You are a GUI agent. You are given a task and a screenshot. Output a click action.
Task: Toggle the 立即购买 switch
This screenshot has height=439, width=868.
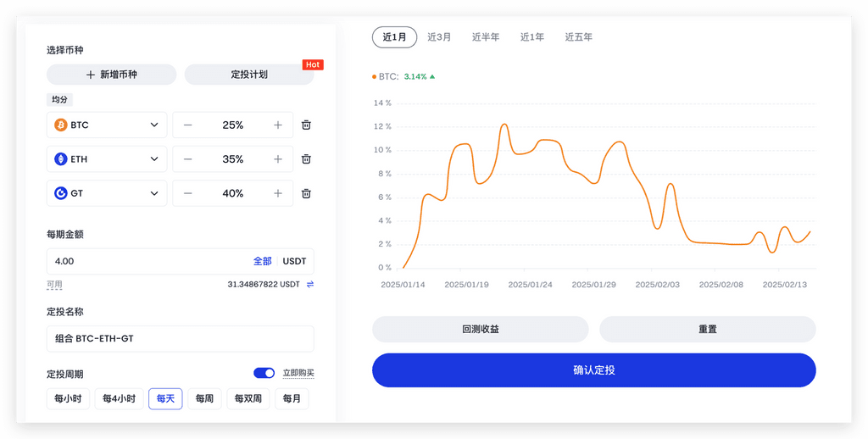[x=264, y=373]
